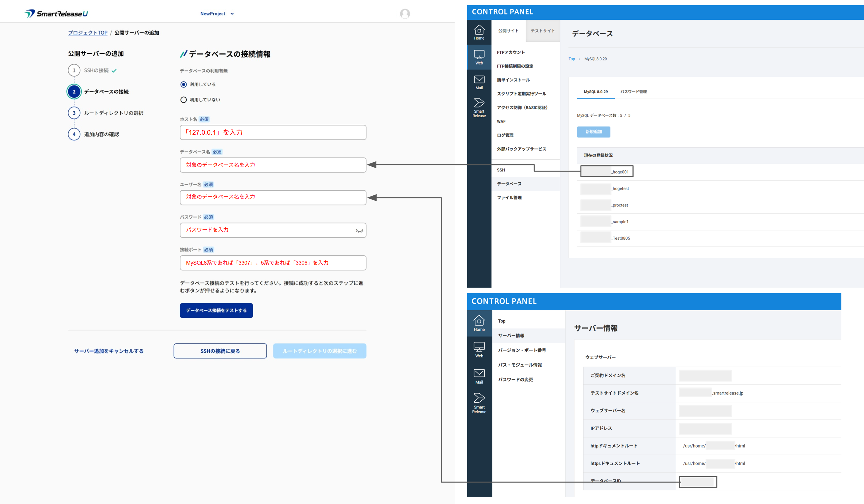Image resolution: width=864 pixels, height=504 pixels.
Task: Click Smart Release icon in upper panel
Action: click(479, 107)
